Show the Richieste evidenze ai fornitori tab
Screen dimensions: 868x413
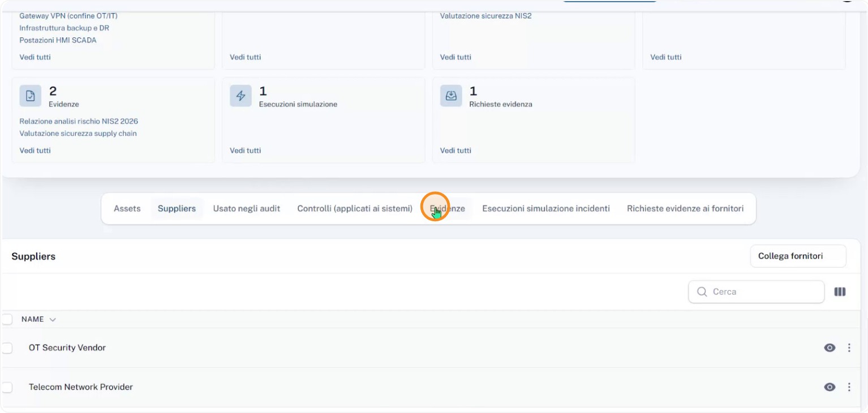[685, 209]
